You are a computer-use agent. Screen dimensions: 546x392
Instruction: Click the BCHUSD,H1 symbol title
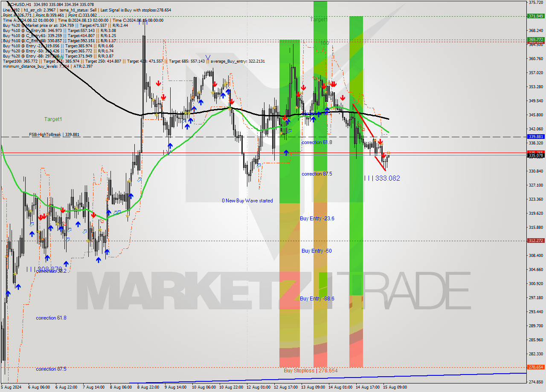click(x=19, y=4)
